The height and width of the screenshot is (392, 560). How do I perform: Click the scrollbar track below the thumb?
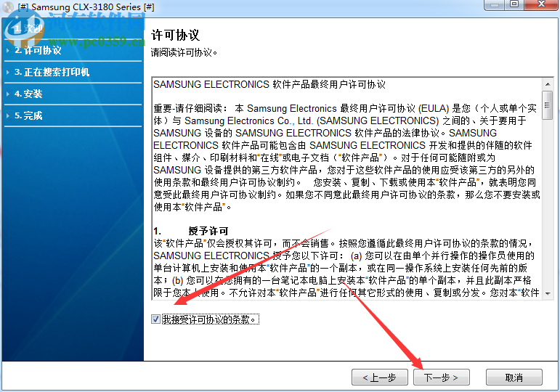pyautogui.click(x=548, y=203)
